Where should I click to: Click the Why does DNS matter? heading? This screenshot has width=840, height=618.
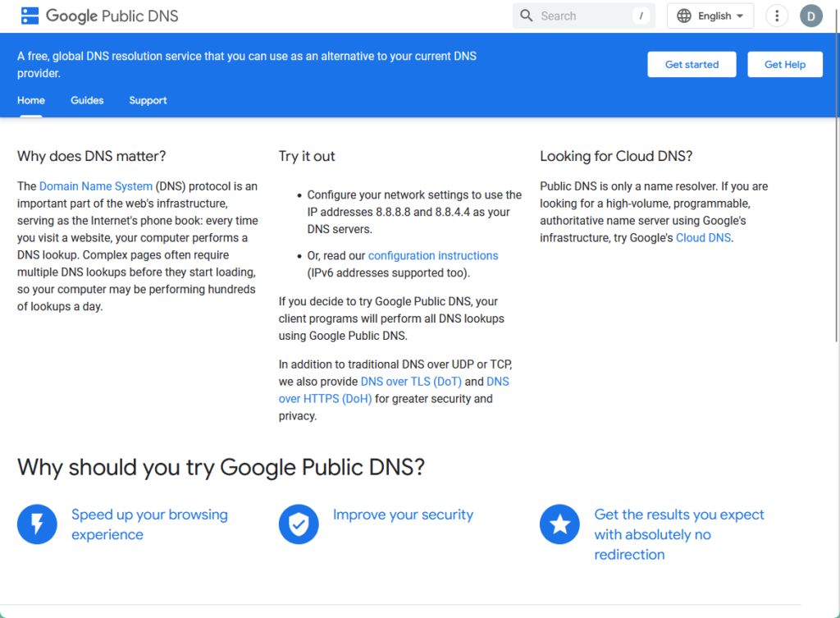92,156
